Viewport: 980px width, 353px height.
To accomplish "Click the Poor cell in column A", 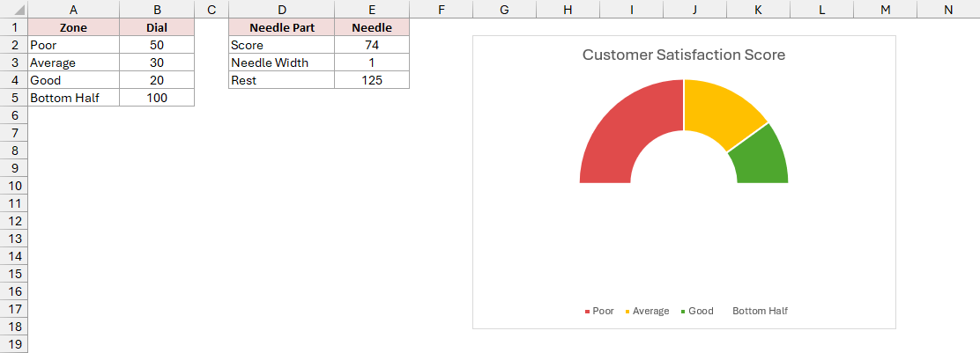I will pyautogui.click(x=74, y=45).
